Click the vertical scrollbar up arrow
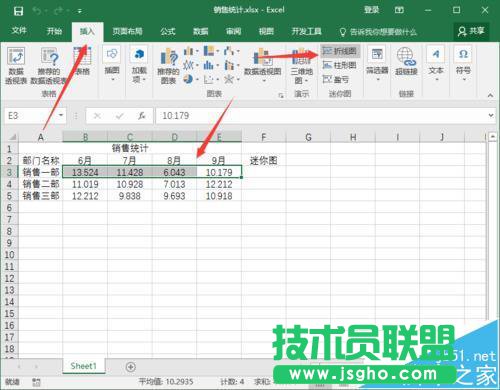The height and width of the screenshot is (390, 500). [x=493, y=137]
